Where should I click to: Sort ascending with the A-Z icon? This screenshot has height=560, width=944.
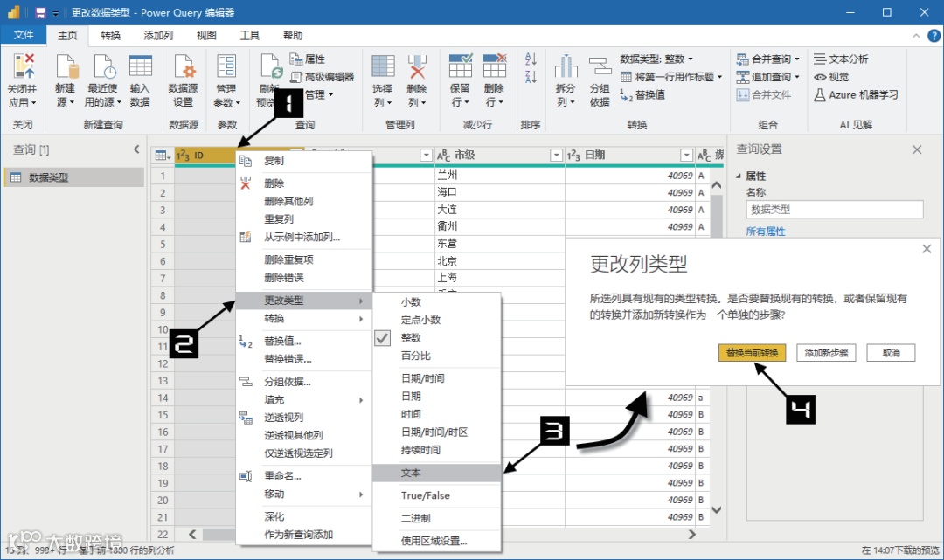point(531,59)
